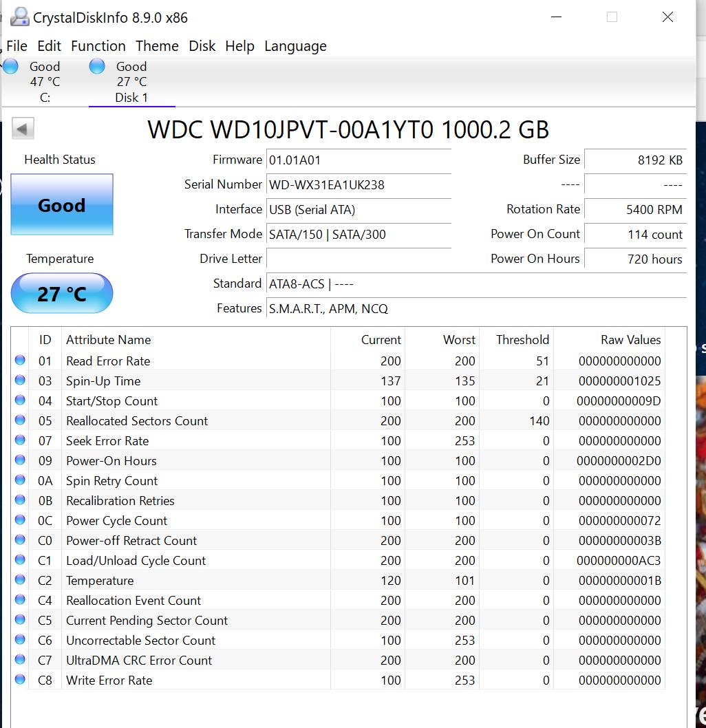Open the Theme menu

click(x=157, y=46)
